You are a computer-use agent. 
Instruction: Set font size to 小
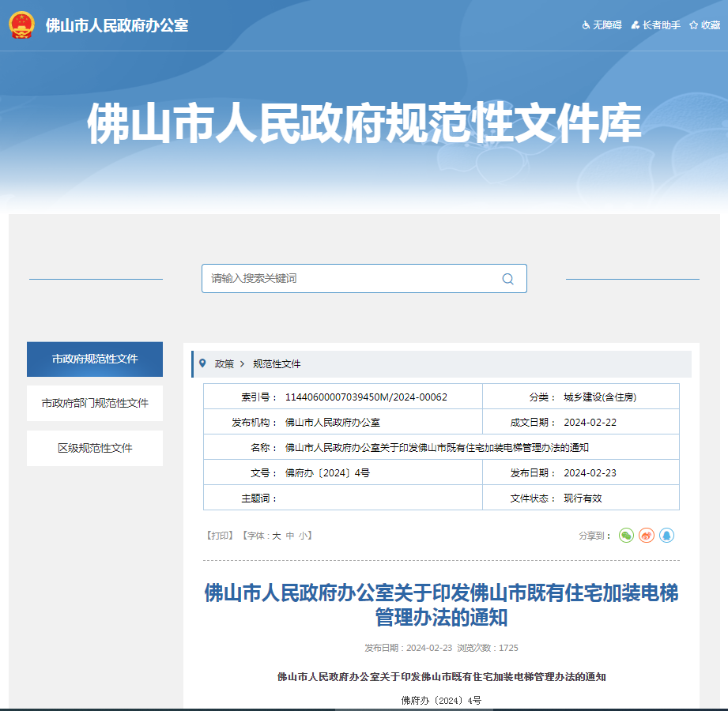pos(304,536)
